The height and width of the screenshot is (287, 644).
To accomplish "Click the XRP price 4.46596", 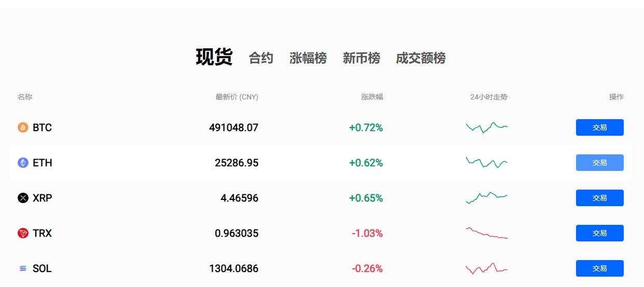I will (x=239, y=198).
